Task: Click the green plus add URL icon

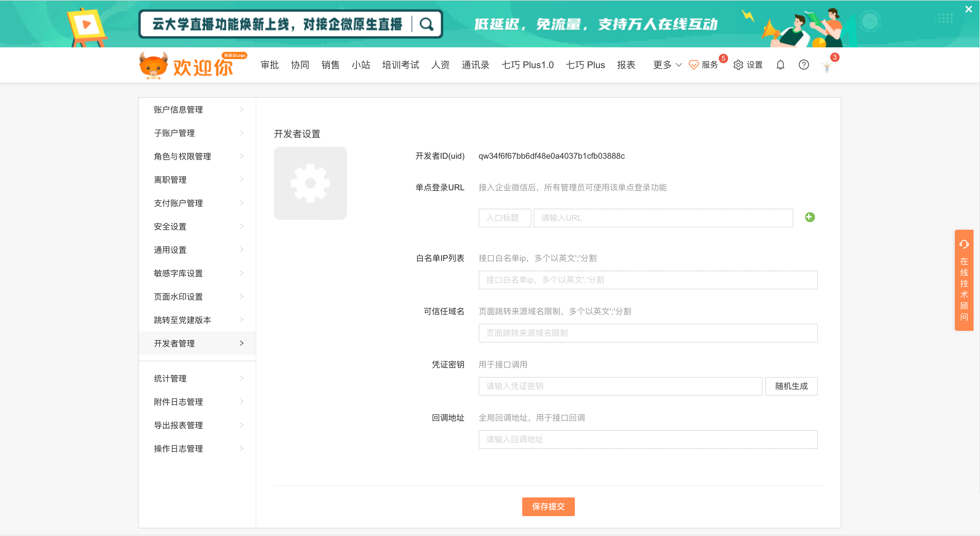Action: (809, 217)
